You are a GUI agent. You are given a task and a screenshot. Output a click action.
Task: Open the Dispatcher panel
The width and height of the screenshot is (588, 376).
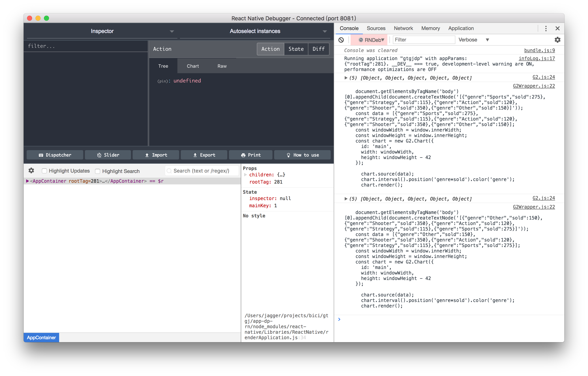pos(55,155)
